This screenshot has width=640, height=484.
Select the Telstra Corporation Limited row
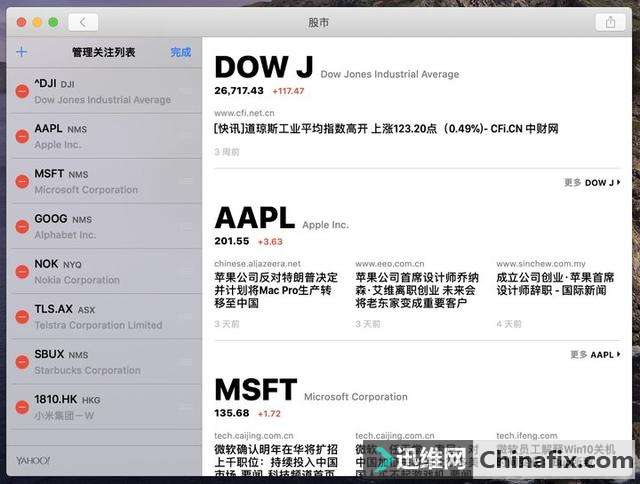pos(104,317)
